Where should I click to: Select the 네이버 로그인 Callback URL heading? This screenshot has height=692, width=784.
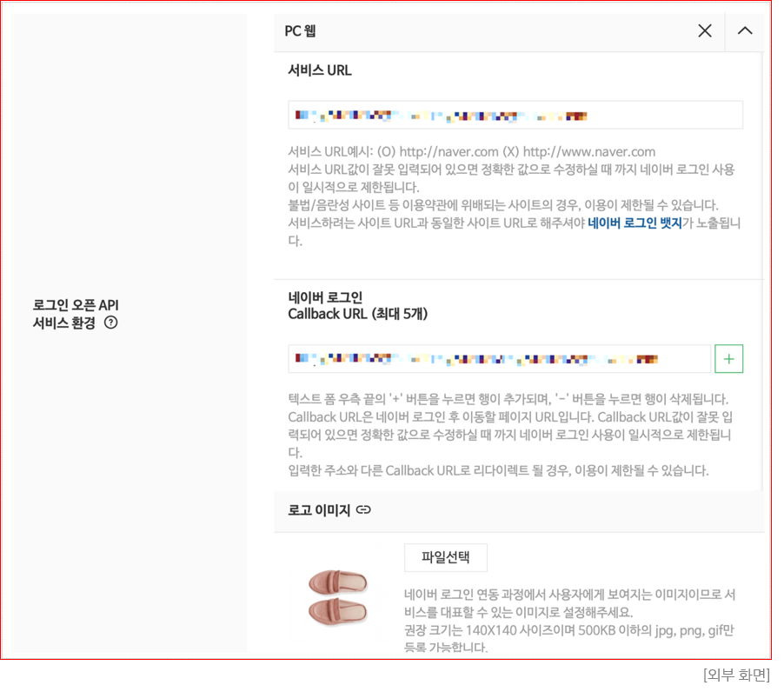[x=357, y=306]
